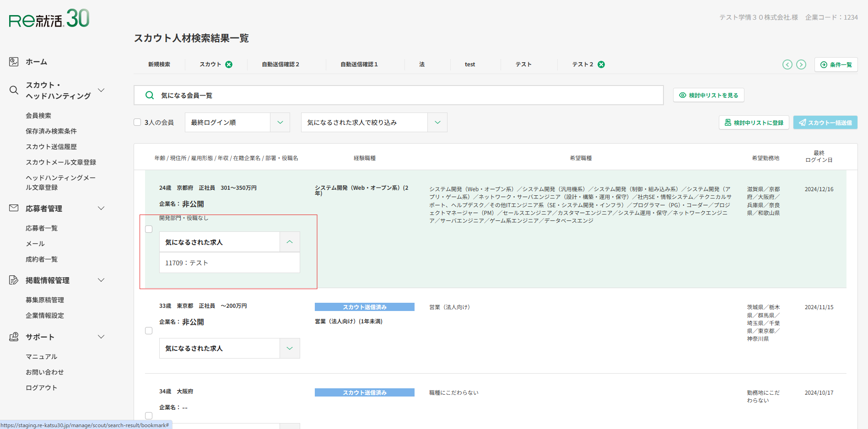The height and width of the screenshot is (429, 868).
Task: Open スカウトメール文章登録 in the sidebar
Action: point(61,162)
